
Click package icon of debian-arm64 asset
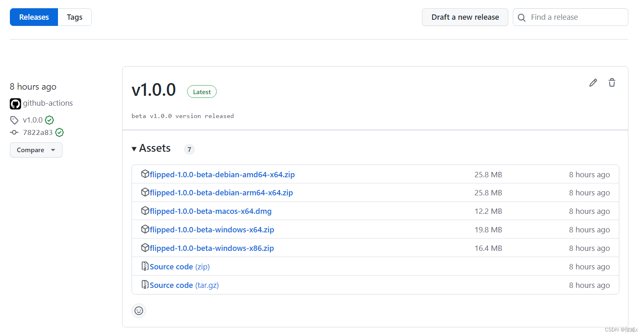point(145,192)
